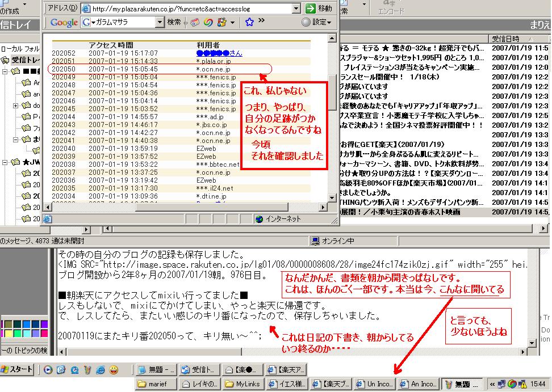The width and height of the screenshot is (552, 392).
Task: Open email お得にGET【楽天】(2007/01/19)
Action: tap(444, 144)
